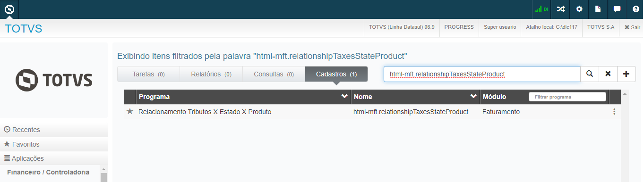Open Aplicações in the sidebar

[54, 159]
